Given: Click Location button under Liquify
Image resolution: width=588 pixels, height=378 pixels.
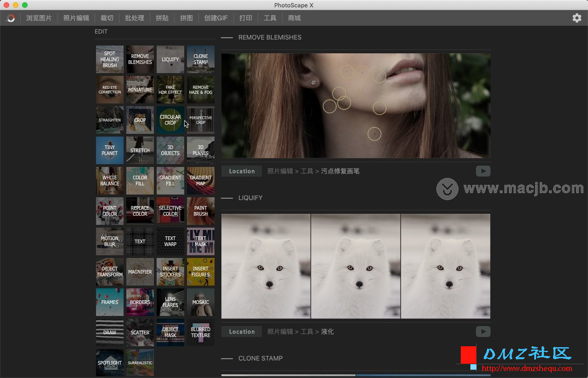Looking at the screenshot, I should click(242, 332).
